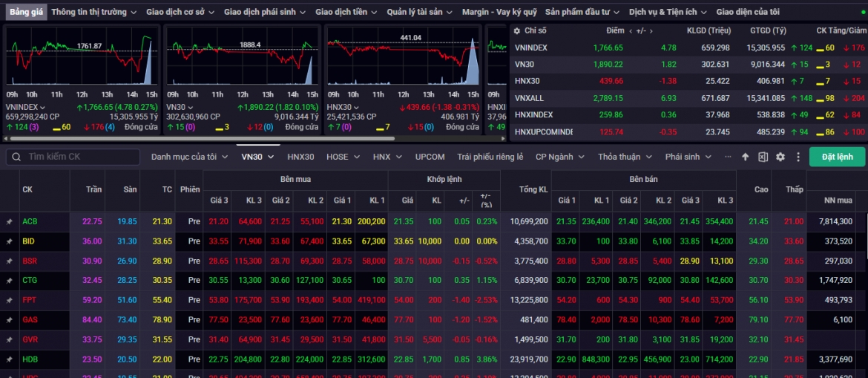Pin the ACB stock row
The image size is (868, 378).
click(x=10, y=222)
